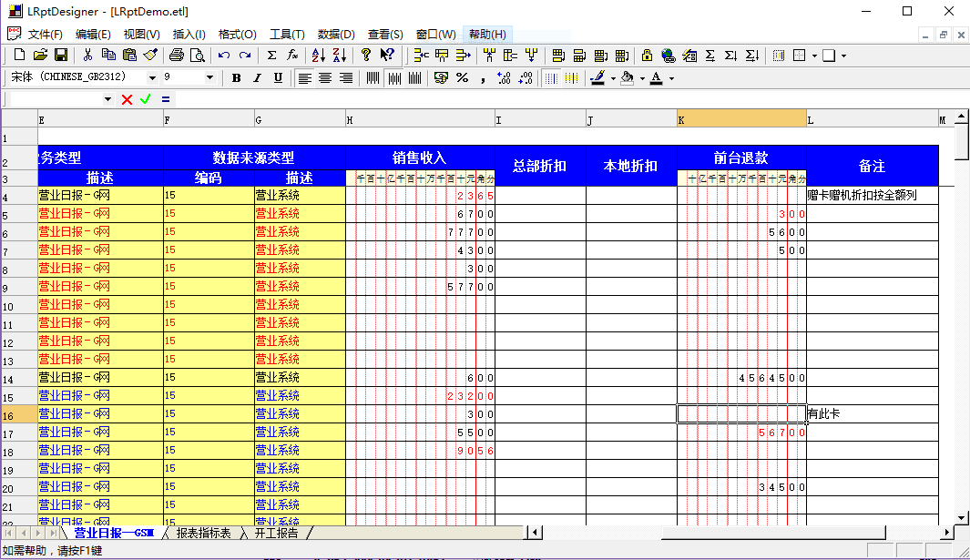The image size is (970, 560).
Task: Click the vertical scrollbar down arrow
Action: (961, 518)
